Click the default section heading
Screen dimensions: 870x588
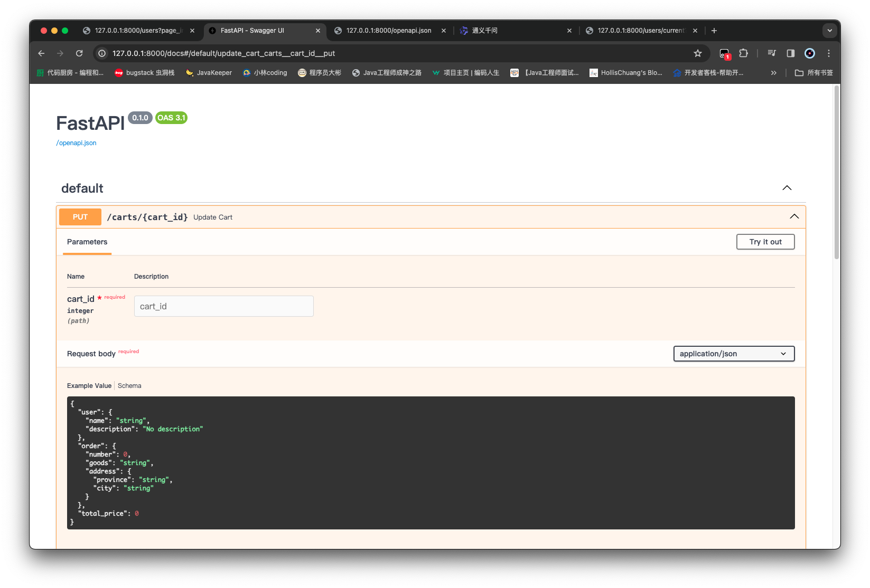click(82, 188)
